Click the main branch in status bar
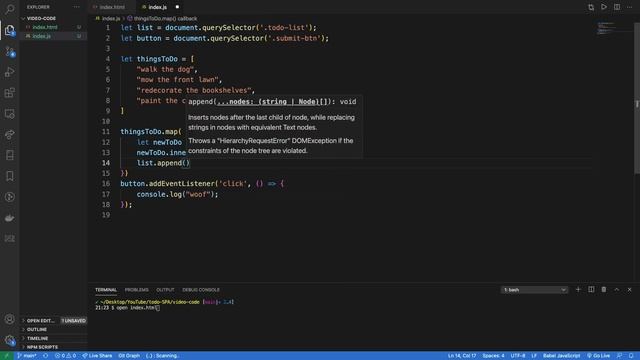The image size is (640, 360). click(27, 356)
